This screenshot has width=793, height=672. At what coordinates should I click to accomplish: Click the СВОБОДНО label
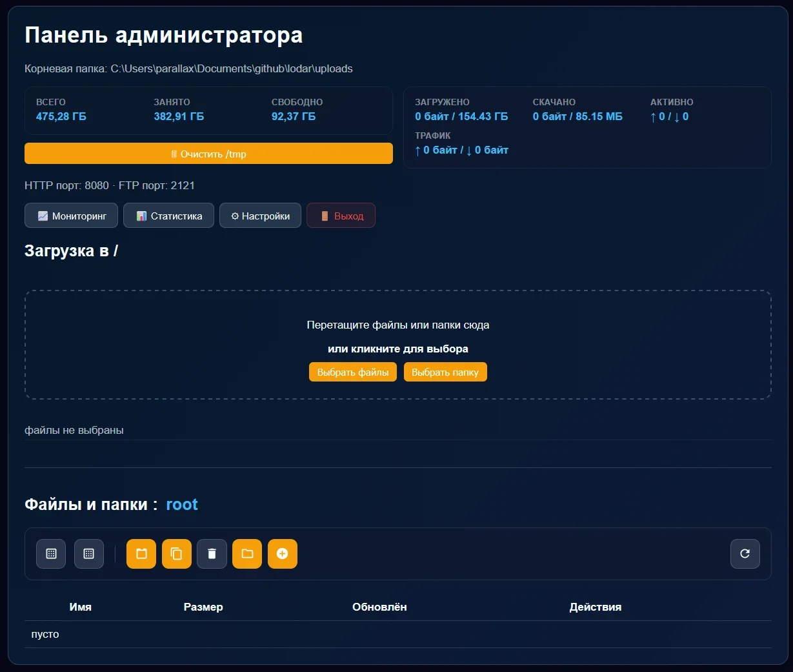297,102
